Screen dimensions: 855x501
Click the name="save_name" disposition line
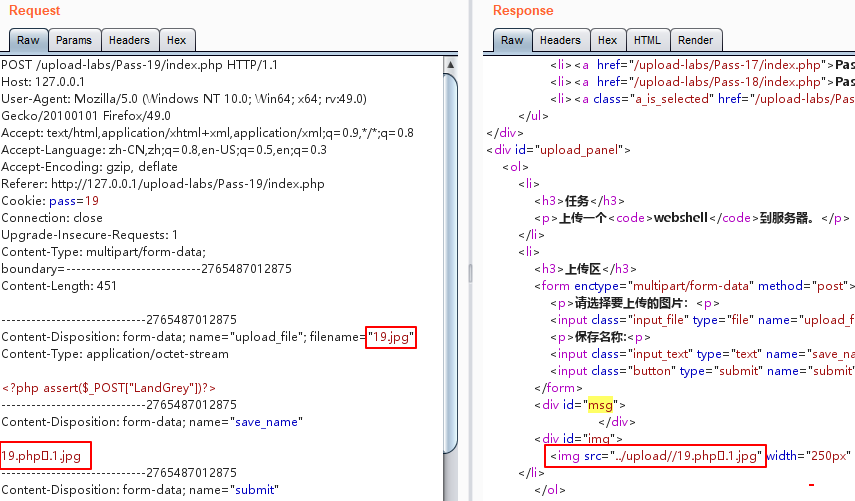[152, 421]
